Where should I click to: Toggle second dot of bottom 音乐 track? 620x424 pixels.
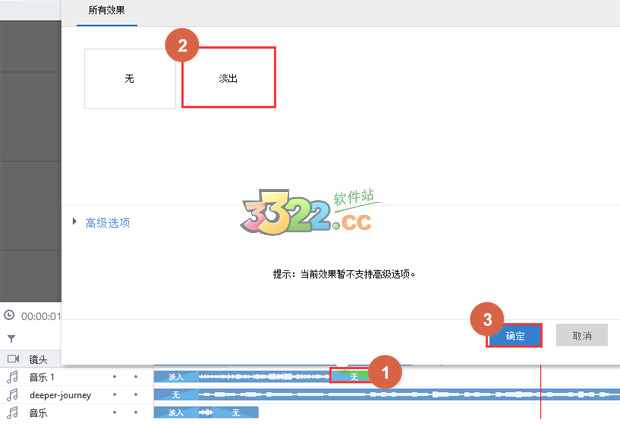click(x=136, y=412)
